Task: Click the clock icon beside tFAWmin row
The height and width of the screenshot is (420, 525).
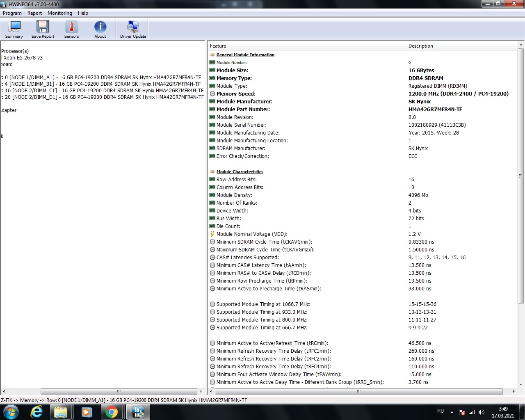Action: coord(212,374)
